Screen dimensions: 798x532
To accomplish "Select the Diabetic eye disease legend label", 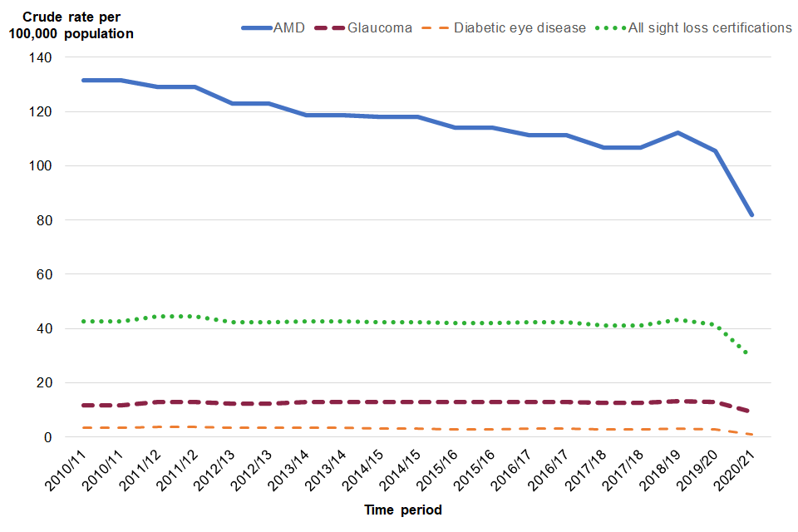I will pyautogui.click(x=520, y=27).
